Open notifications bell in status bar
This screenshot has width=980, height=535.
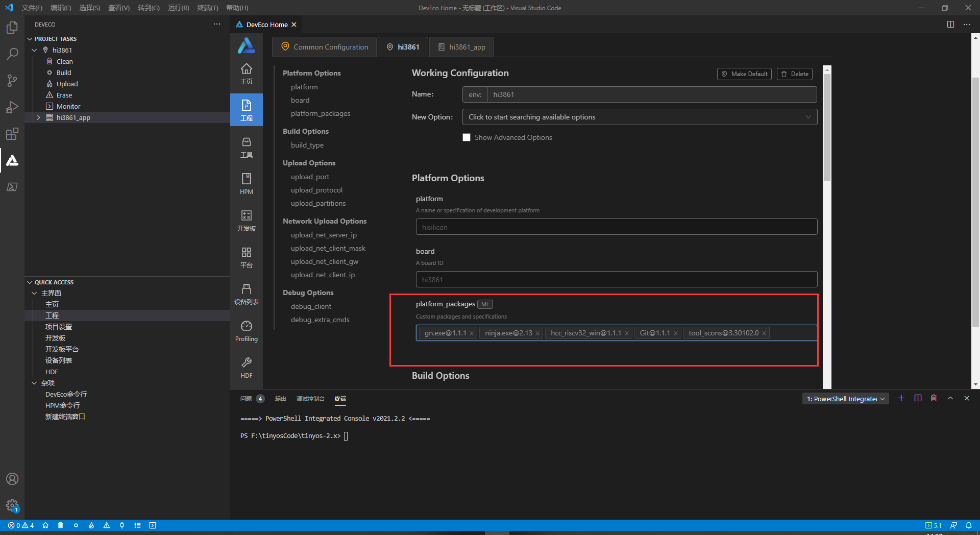coord(969,525)
